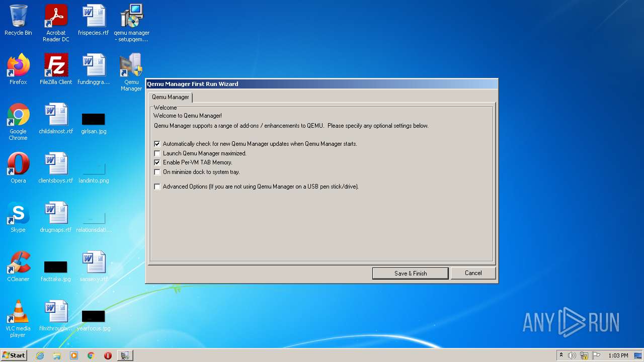This screenshot has height=362, width=644.
Task: Open the volume control in tray
Action: coord(572,355)
